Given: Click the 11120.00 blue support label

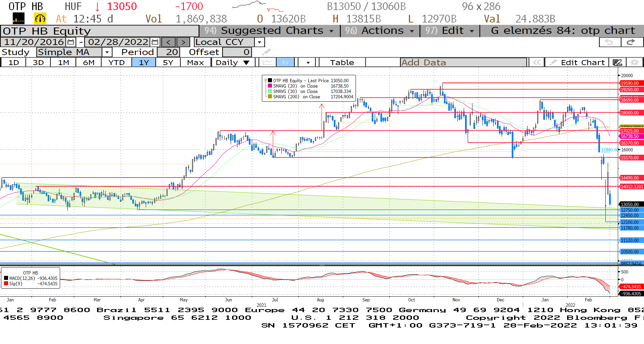Looking at the screenshot, I should pyautogui.click(x=631, y=240).
